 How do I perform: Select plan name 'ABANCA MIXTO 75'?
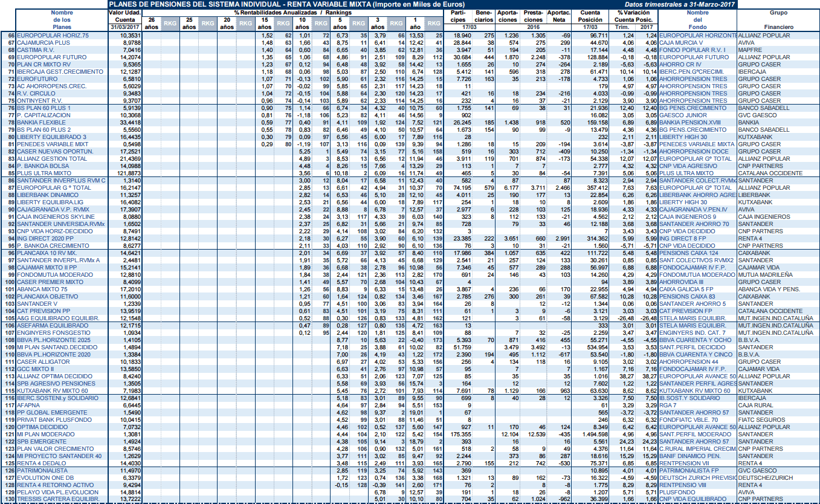[44, 289]
